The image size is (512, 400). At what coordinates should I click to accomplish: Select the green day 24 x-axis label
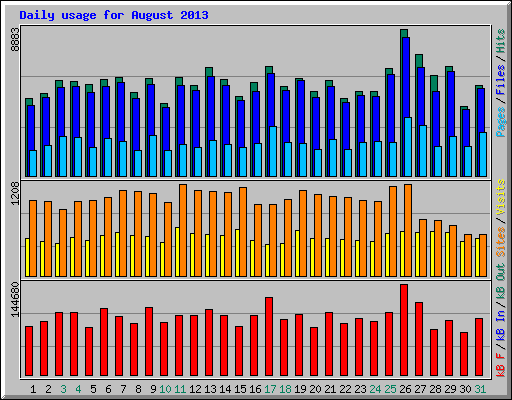[x=375, y=389]
